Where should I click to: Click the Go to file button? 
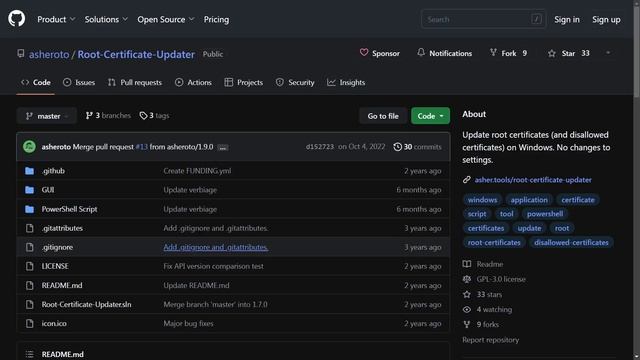(x=383, y=116)
